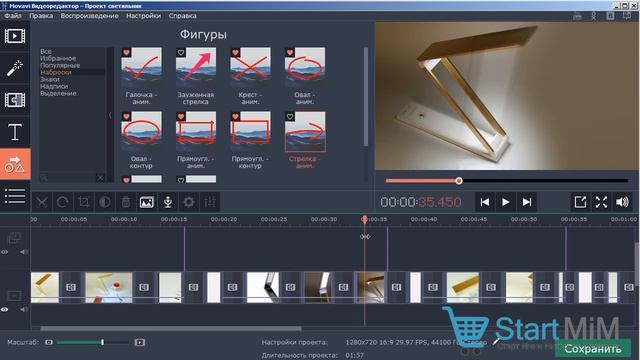Select the Прямоугл. - контур shape thumbnail
The width and height of the screenshot is (640, 360).
pos(250,131)
